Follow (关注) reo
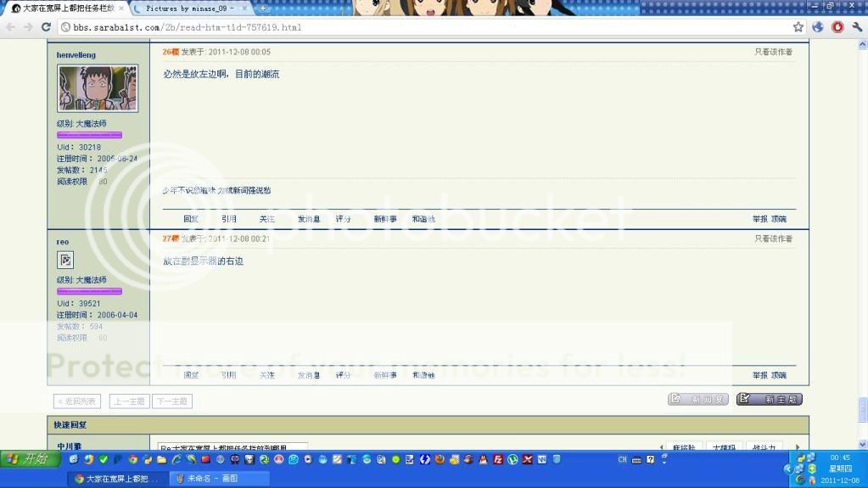 (x=266, y=375)
